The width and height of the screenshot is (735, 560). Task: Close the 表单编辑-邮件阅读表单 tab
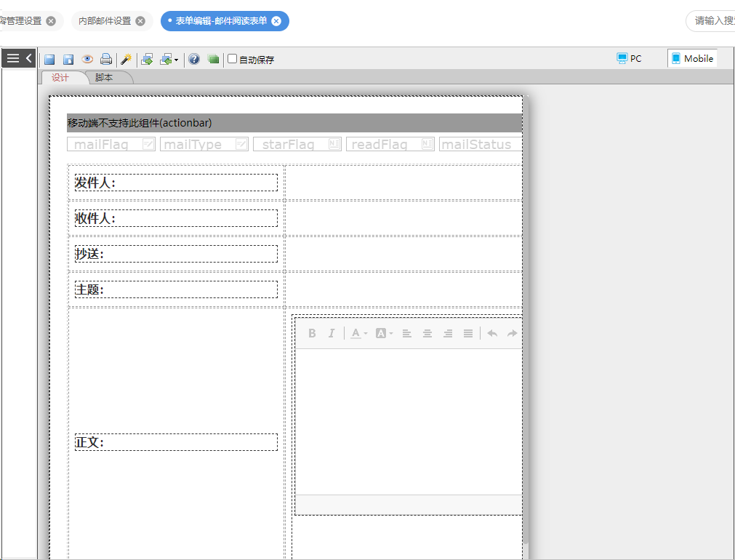point(276,21)
